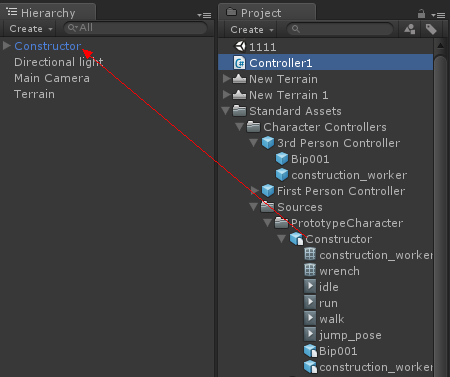Collapse the Standard Assets folder

pos(226,111)
